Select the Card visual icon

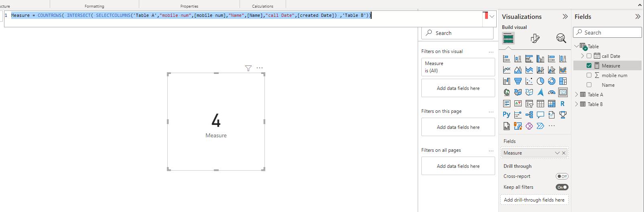563,92
